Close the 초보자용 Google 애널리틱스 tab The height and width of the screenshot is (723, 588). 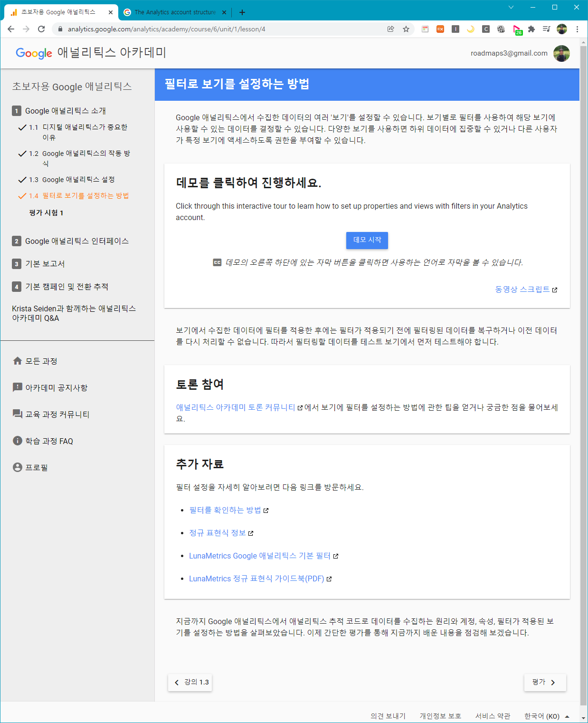[x=111, y=12]
